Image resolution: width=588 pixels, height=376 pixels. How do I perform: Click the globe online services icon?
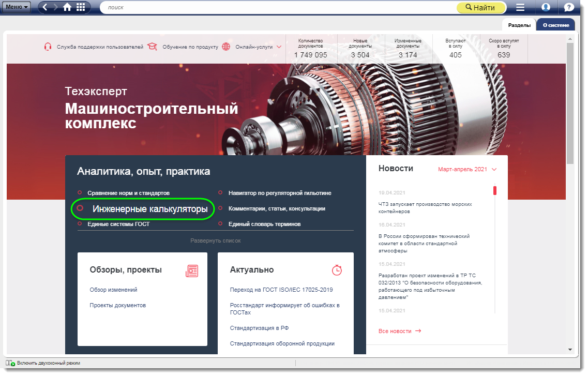click(x=226, y=47)
